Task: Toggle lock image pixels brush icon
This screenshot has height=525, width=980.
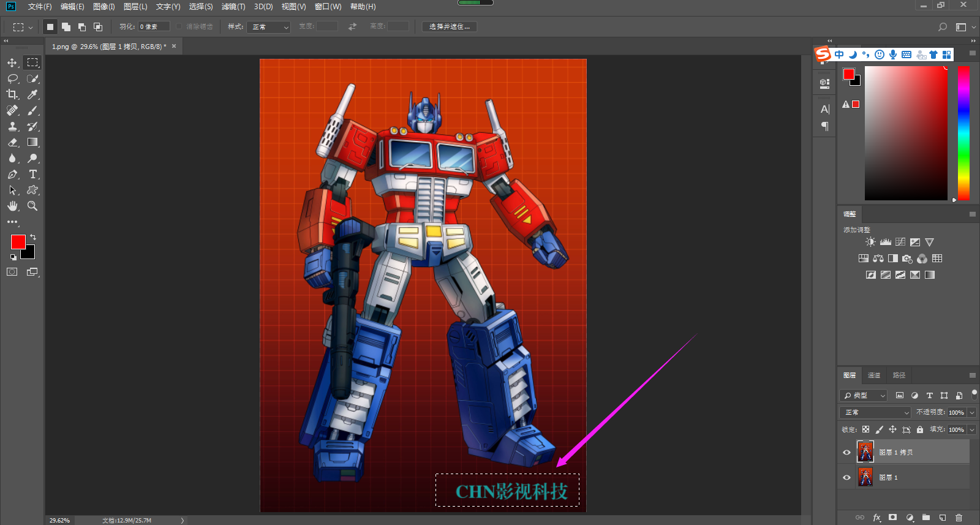Action: [879, 429]
